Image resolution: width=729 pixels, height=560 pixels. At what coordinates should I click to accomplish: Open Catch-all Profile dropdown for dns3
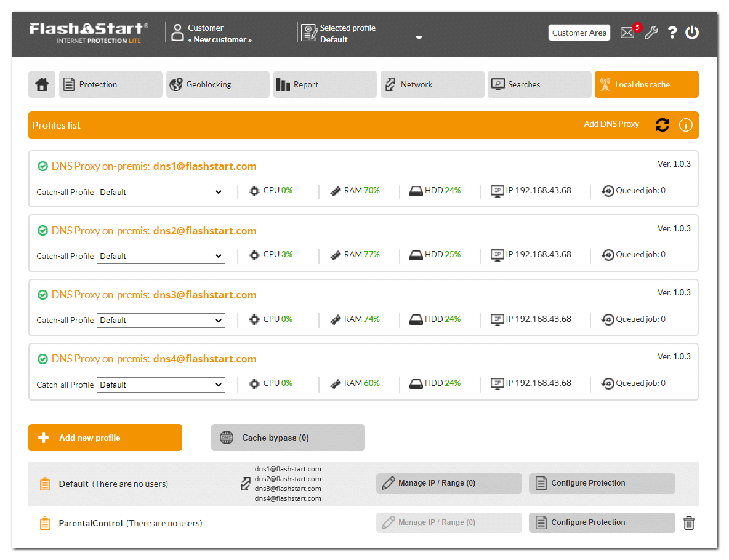161,320
